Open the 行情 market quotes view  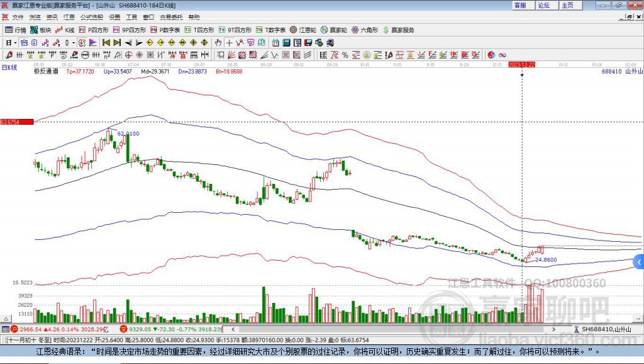coord(16,30)
